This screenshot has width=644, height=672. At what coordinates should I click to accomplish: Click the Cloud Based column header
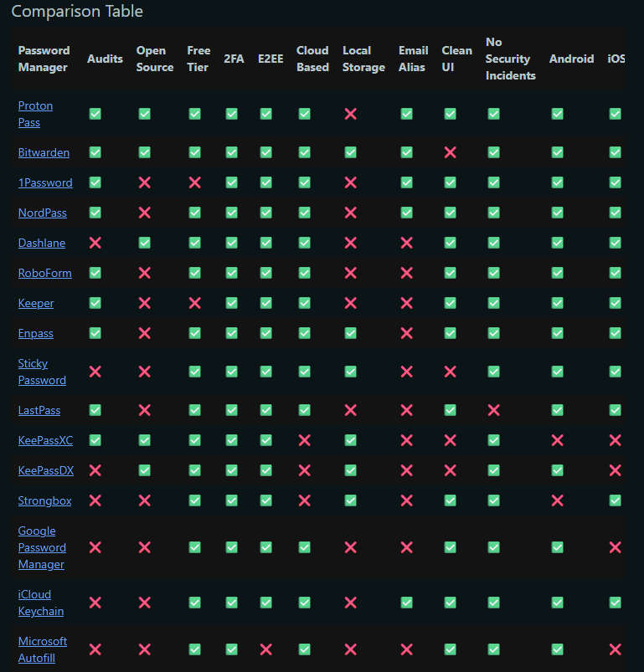click(312, 59)
